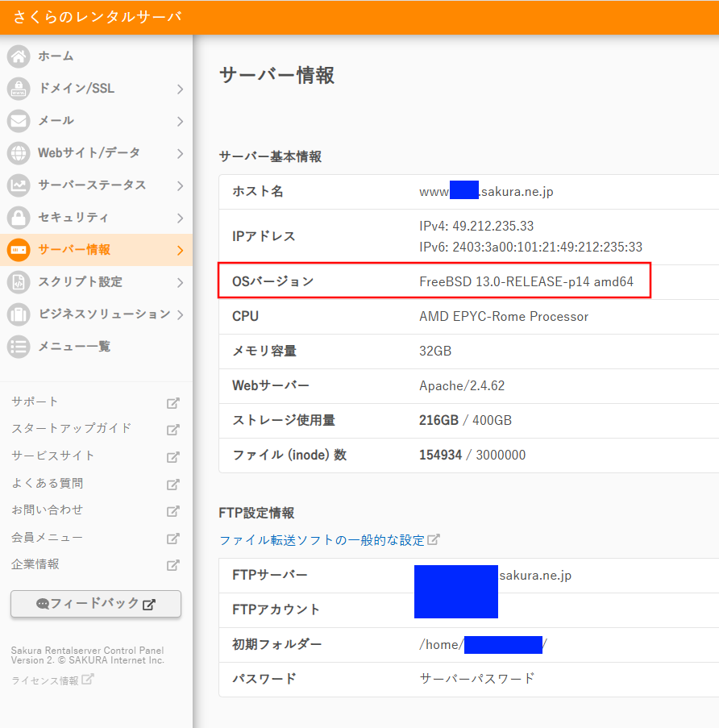Click the フィードバック button
The image size is (719, 728).
tap(96, 604)
